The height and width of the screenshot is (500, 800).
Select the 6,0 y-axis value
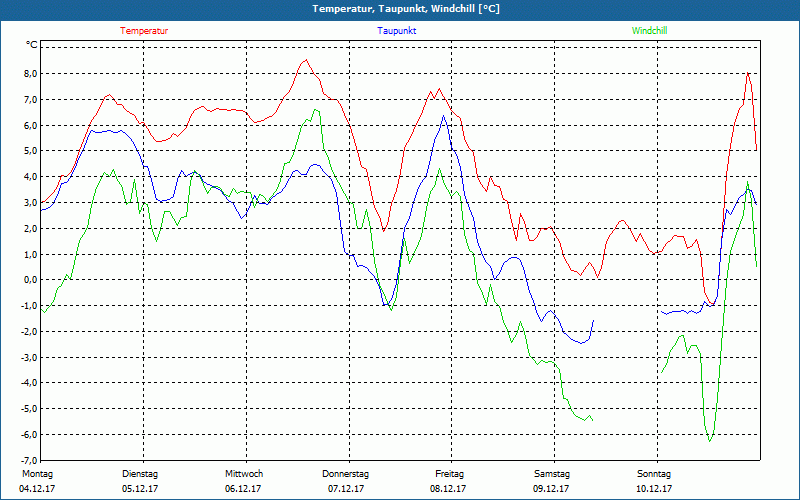(x=31, y=126)
